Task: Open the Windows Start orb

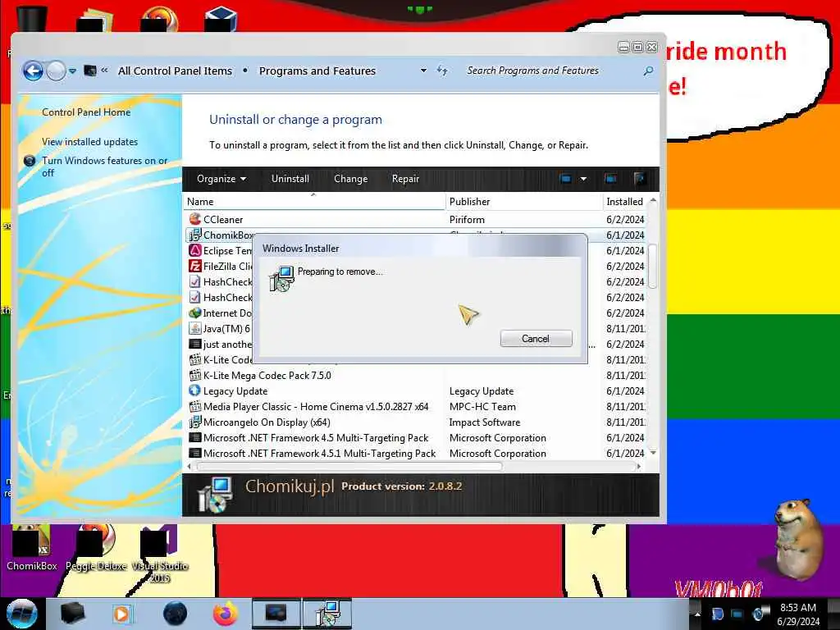Action: pyautogui.click(x=21, y=614)
